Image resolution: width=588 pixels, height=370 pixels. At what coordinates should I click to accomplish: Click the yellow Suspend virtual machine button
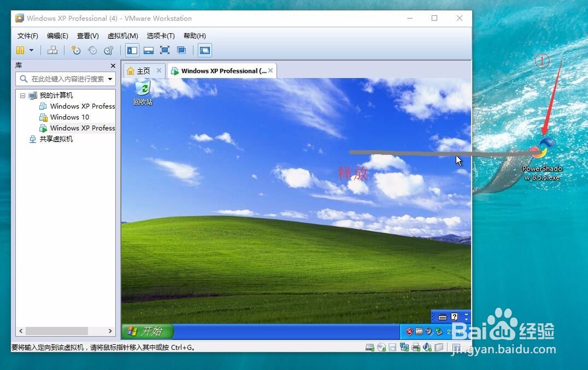pyautogui.click(x=20, y=50)
